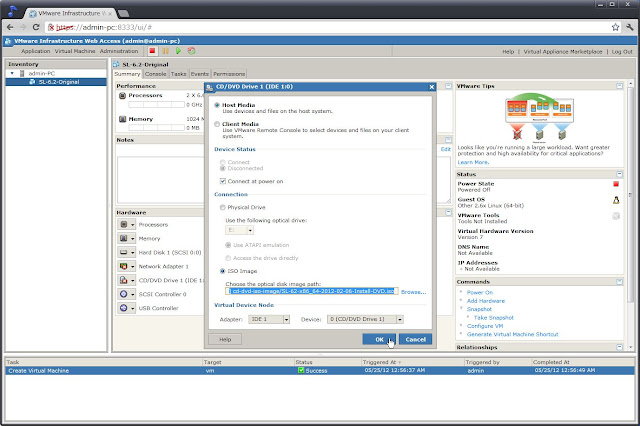Viewport: 640px width, 426px height.
Task: Click the optical disk image path field
Action: tap(311, 291)
